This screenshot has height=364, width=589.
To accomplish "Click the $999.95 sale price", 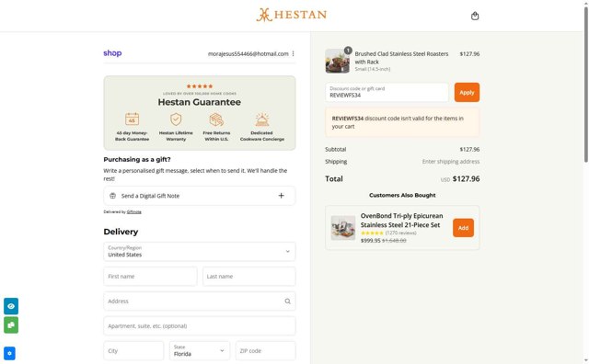I will click(x=370, y=241).
